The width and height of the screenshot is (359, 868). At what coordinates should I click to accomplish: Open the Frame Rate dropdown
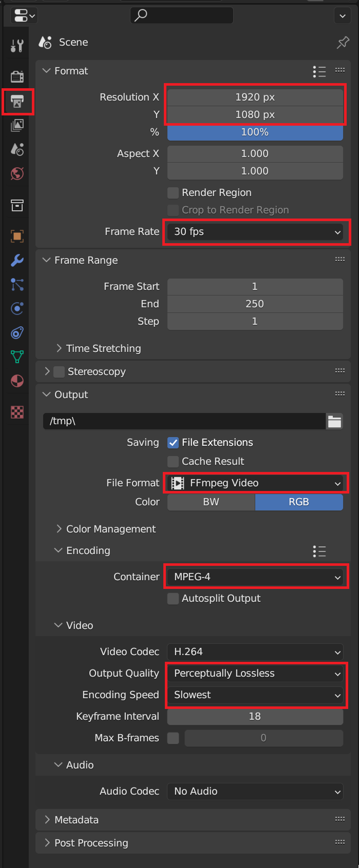click(255, 232)
